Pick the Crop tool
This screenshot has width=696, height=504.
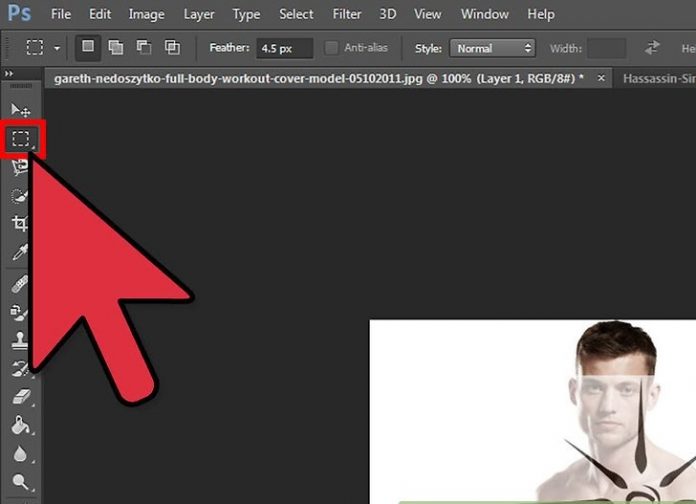pyautogui.click(x=20, y=223)
